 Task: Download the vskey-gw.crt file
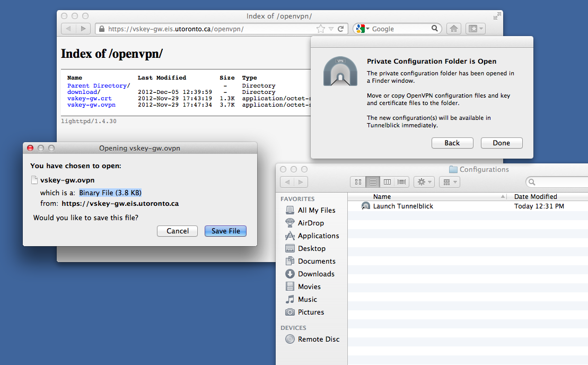point(89,98)
